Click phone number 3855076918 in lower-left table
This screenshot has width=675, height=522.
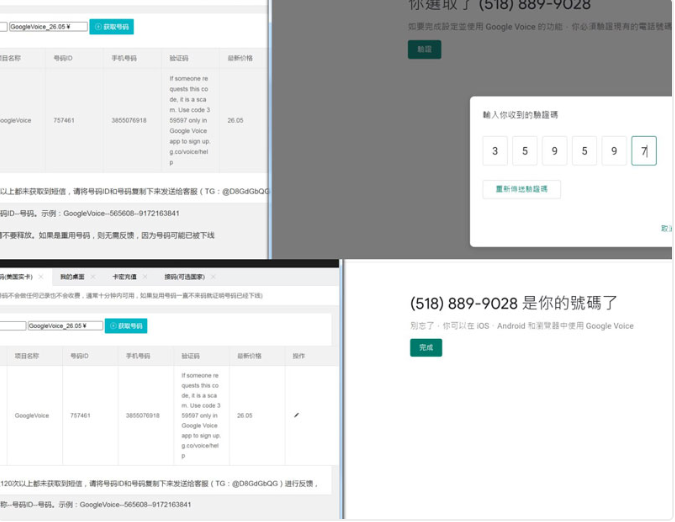pyautogui.click(x=142, y=416)
